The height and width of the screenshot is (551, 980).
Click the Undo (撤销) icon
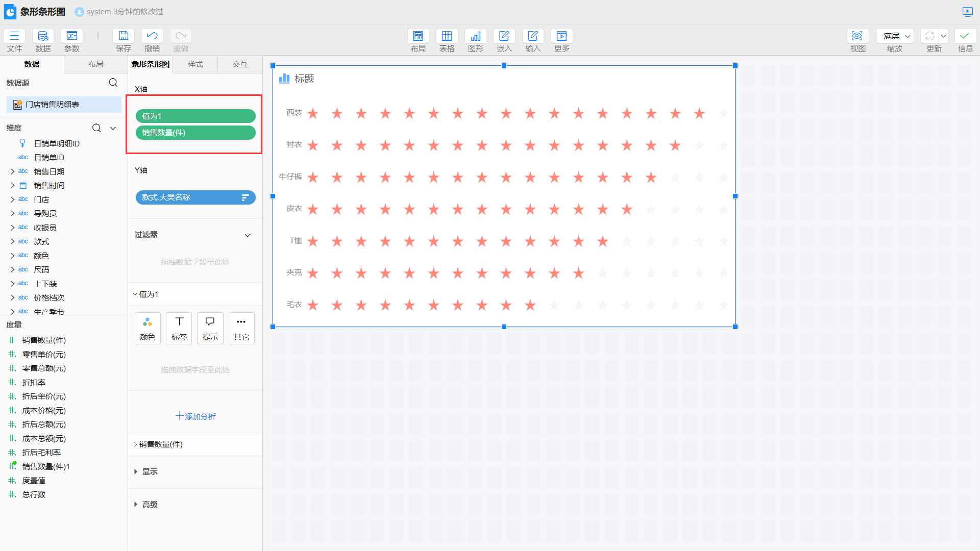coord(152,36)
